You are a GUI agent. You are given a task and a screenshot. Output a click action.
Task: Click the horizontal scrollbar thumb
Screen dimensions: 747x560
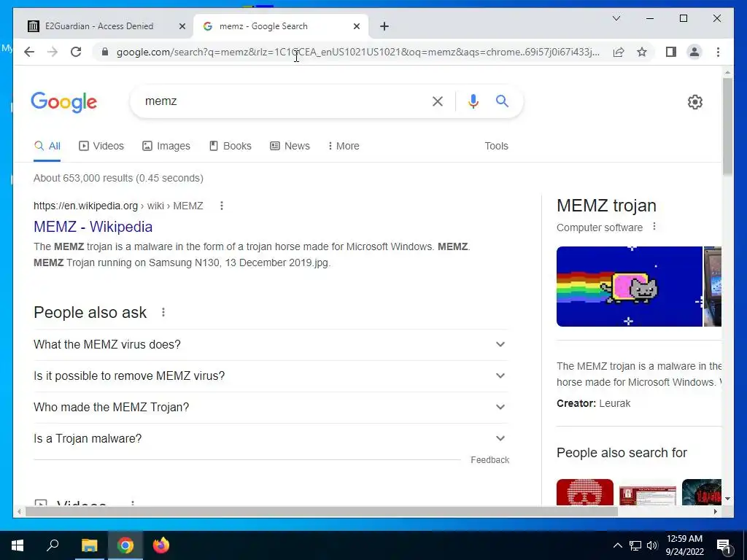pyautogui.click(x=322, y=512)
